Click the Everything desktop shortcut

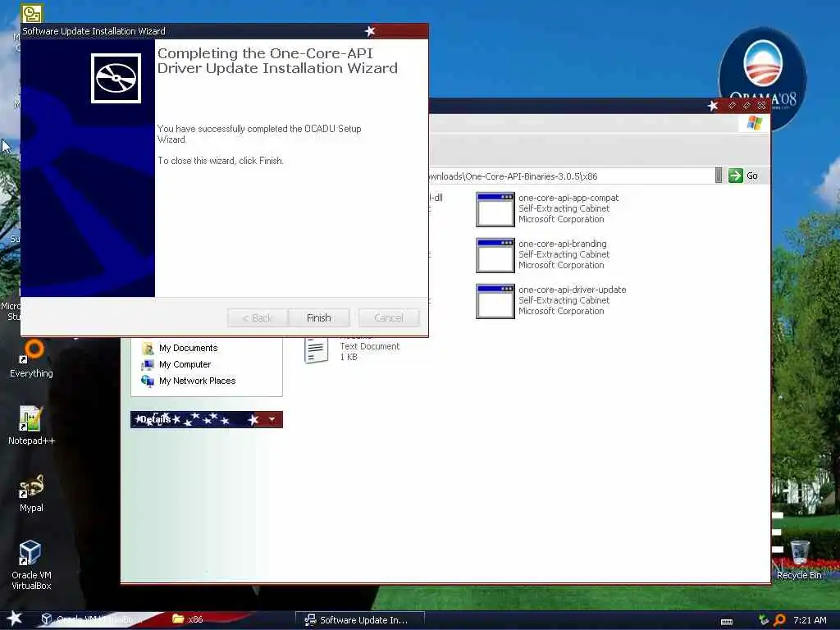(x=31, y=359)
